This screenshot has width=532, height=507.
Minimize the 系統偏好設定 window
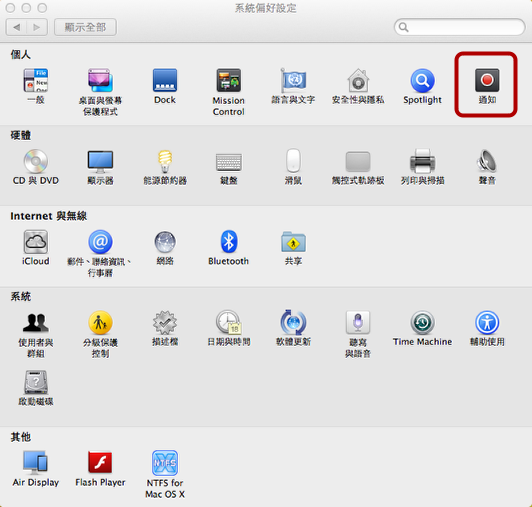pos(26,8)
